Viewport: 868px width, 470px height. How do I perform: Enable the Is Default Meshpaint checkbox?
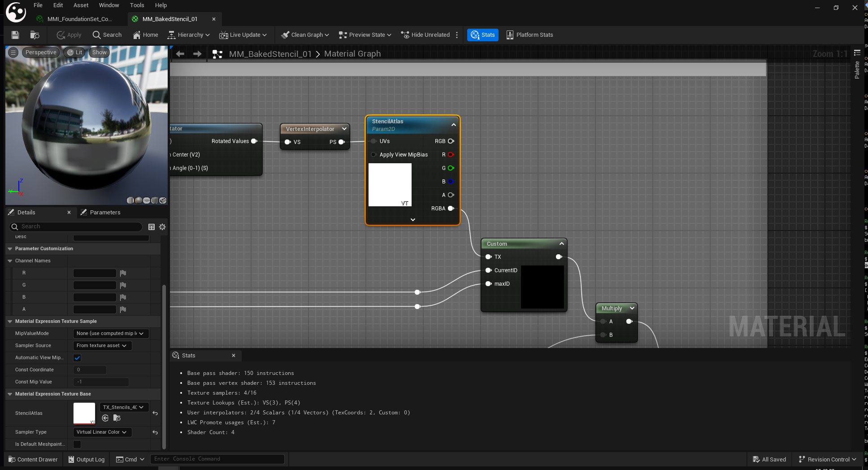[77, 444]
